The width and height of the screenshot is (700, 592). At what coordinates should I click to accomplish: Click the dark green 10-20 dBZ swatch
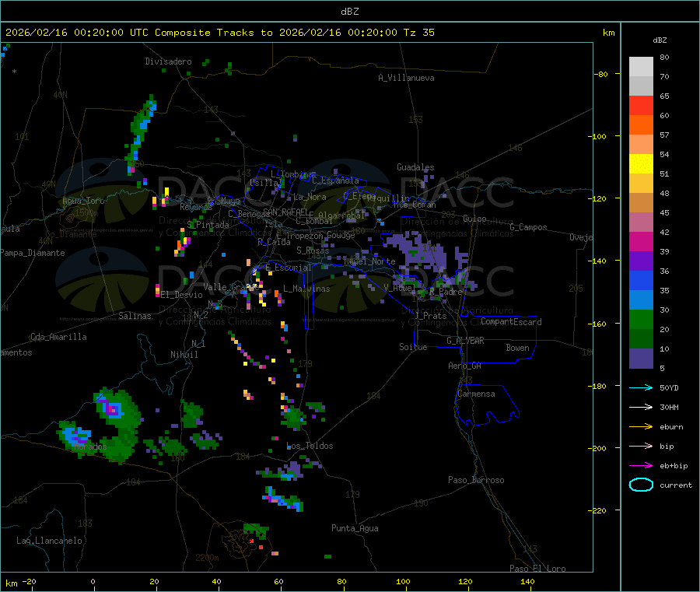641,339
